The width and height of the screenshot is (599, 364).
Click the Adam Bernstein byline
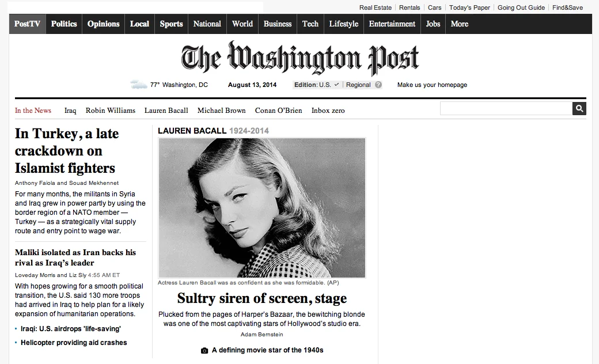(262, 335)
